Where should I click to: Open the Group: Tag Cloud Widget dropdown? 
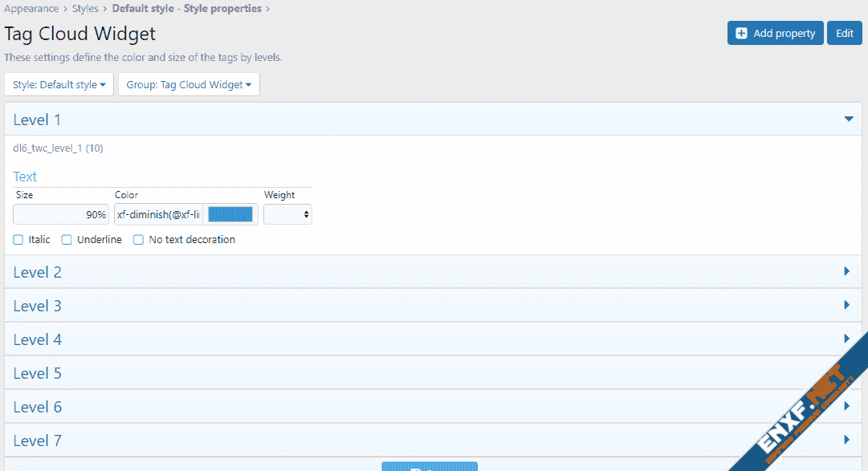tap(189, 85)
